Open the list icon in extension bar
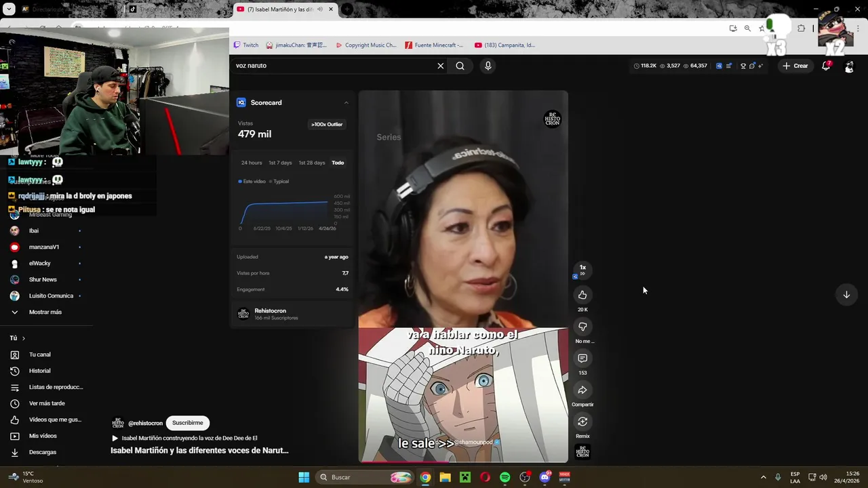The image size is (868, 488). [728, 66]
